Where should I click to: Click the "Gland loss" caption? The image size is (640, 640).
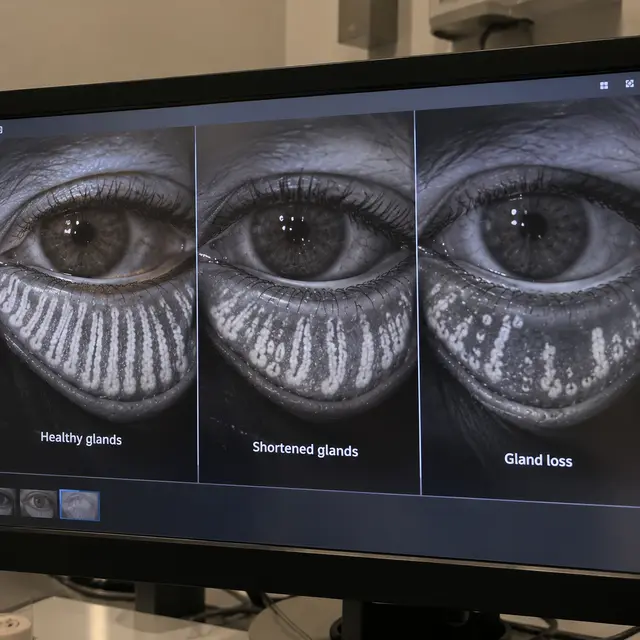(538, 460)
